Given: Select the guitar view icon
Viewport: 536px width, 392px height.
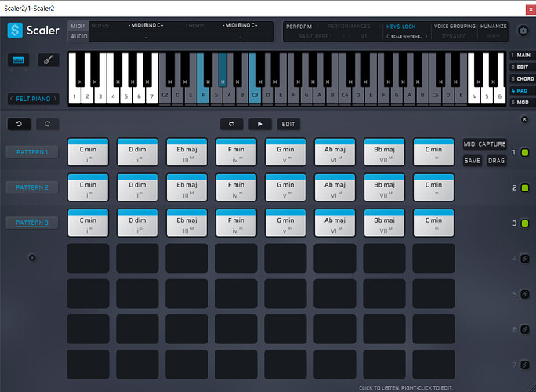Looking at the screenshot, I should tap(49, 60).
